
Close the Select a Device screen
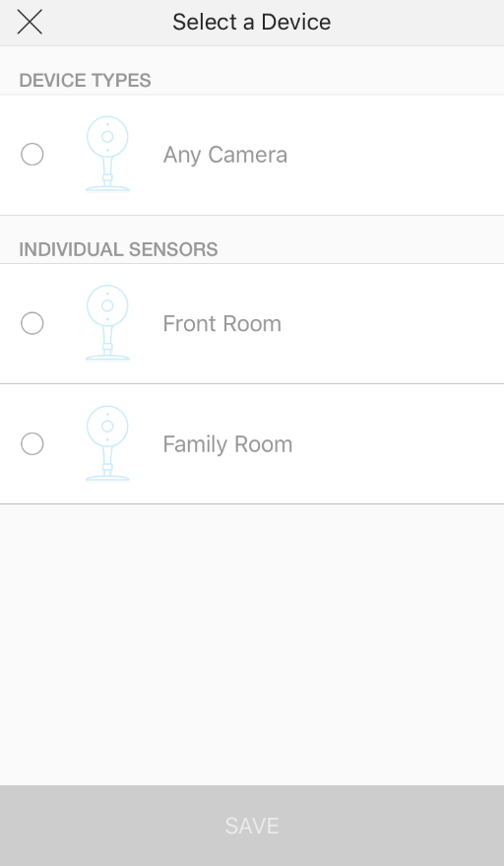[30, 22]
